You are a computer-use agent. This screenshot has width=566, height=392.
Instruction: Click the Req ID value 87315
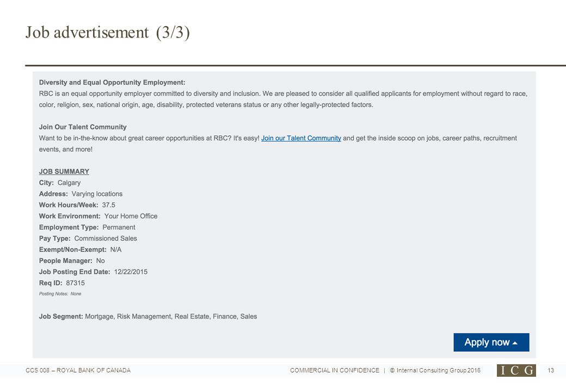tap(76, 283)
